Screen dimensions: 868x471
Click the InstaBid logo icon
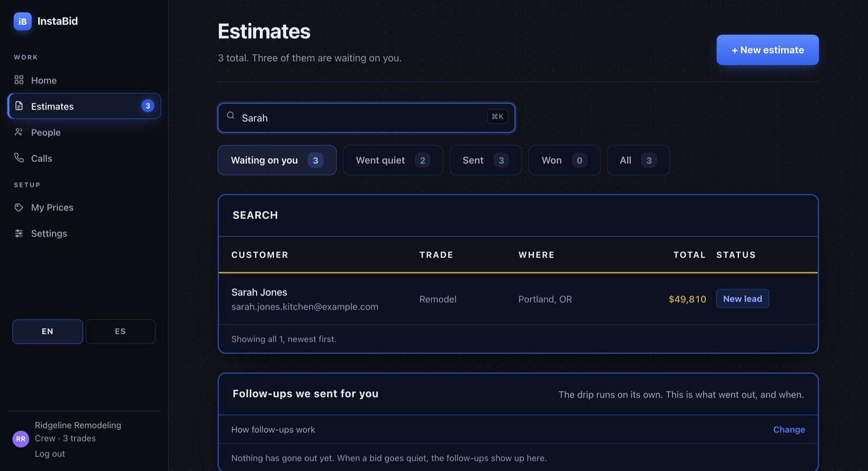[22, 21]
